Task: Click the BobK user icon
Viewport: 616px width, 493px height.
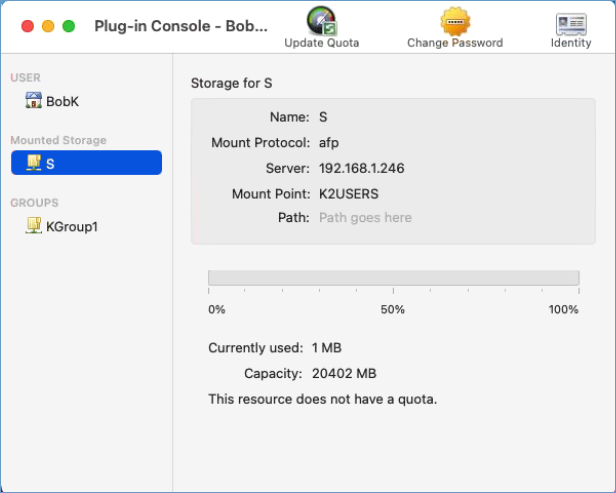Action: click(x=34, y=100)
